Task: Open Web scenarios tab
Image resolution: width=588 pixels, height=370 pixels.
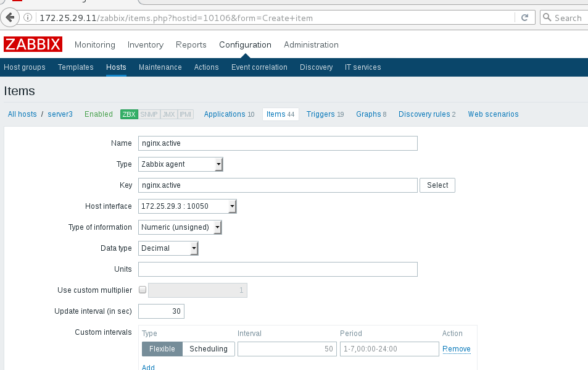Action: [493, 114]
